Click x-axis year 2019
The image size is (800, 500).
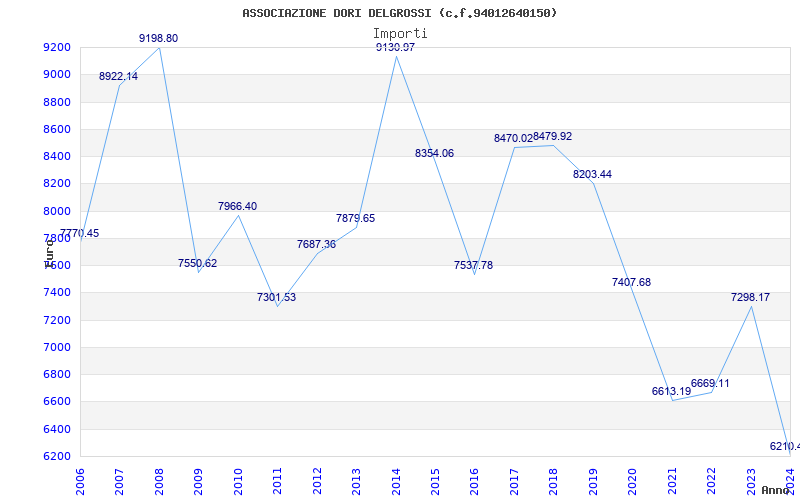[593, 482]
